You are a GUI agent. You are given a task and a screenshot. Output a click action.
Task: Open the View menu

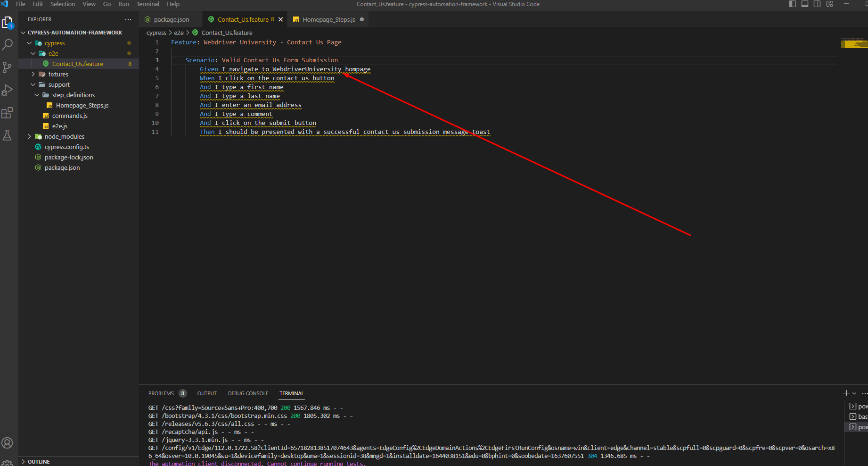(89, 4)
